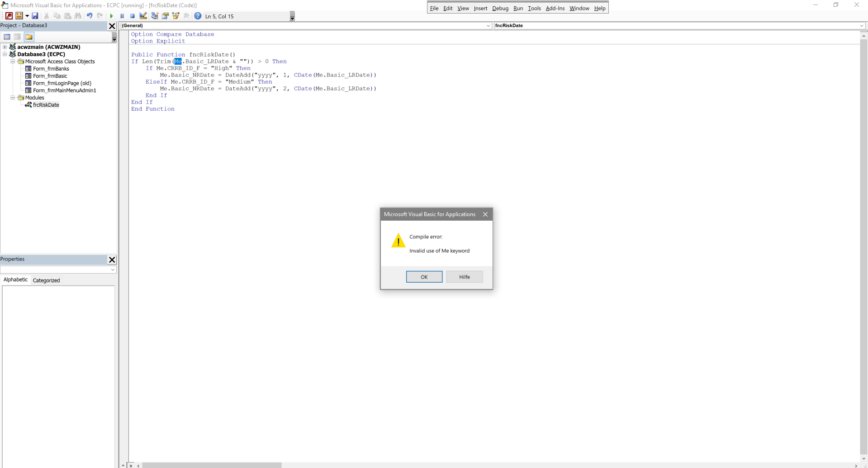The image size is (868, 468).
Task: Click the horizontal scrollbar of code window
Action: click(212, 465)
